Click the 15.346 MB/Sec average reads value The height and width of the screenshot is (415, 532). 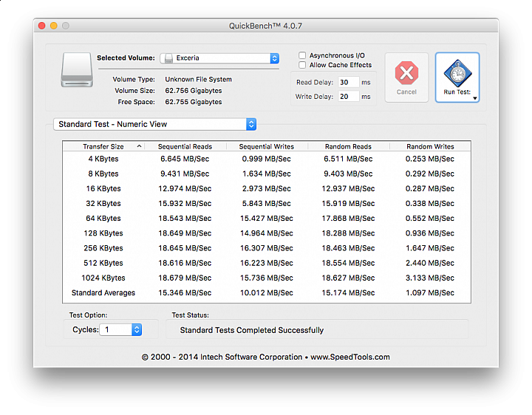[185, 293]
